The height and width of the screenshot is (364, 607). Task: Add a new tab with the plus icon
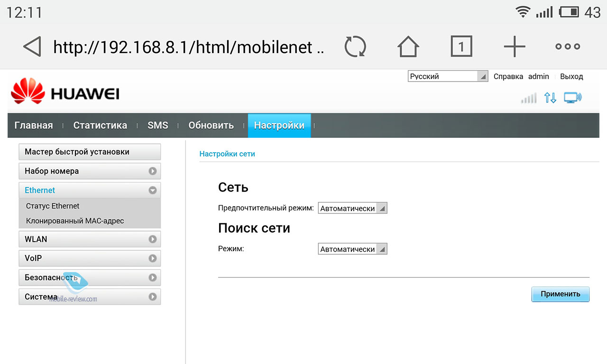[515, 47]
